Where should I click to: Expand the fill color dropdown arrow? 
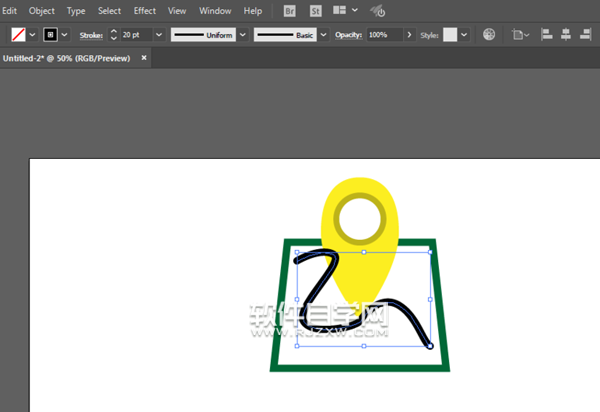click(33, 34)
